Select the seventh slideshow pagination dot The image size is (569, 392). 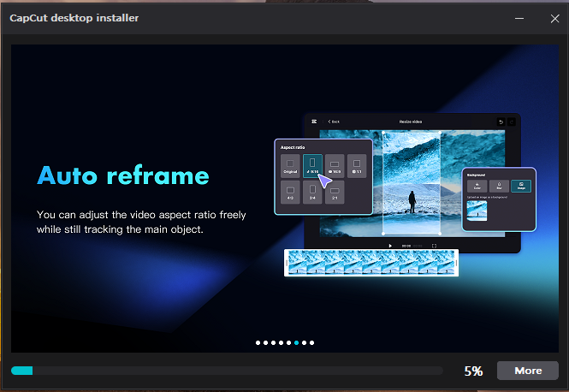coord(304,342)
